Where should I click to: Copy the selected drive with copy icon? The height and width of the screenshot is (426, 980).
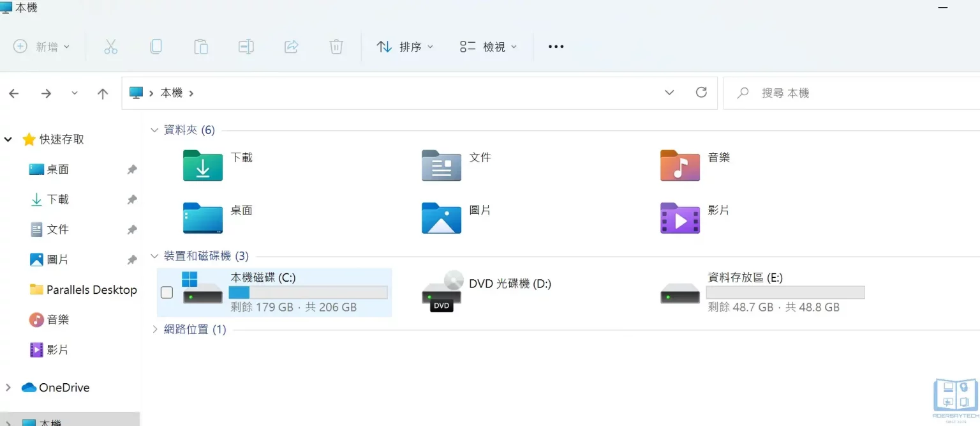156,46
